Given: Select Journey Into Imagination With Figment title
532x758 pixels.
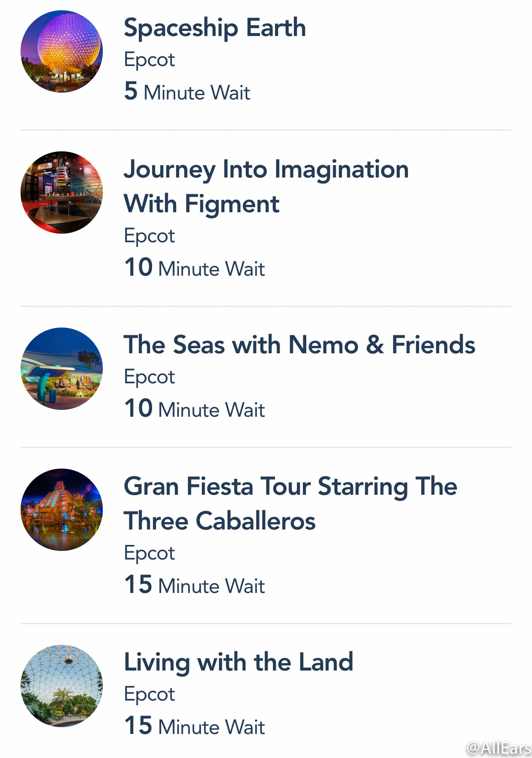Looking at the screenshot, I should tap(266, 186).
